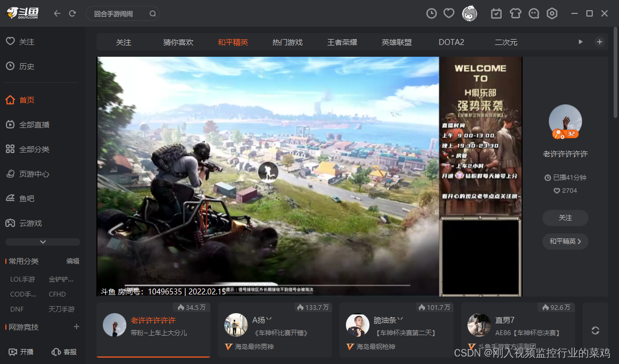
Task: Click the 全部直播 live icon
Action: pyautogui.click(x=10, y=124)
